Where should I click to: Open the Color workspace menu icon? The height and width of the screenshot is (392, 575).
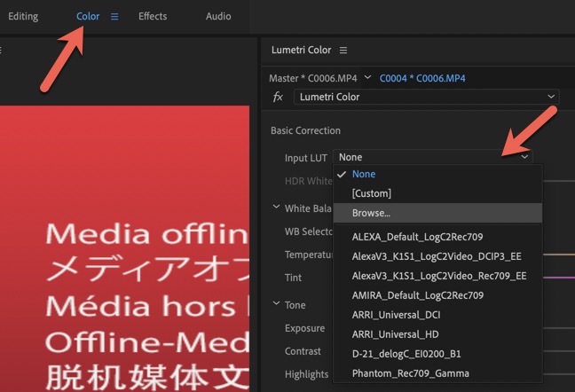[114, 17]
